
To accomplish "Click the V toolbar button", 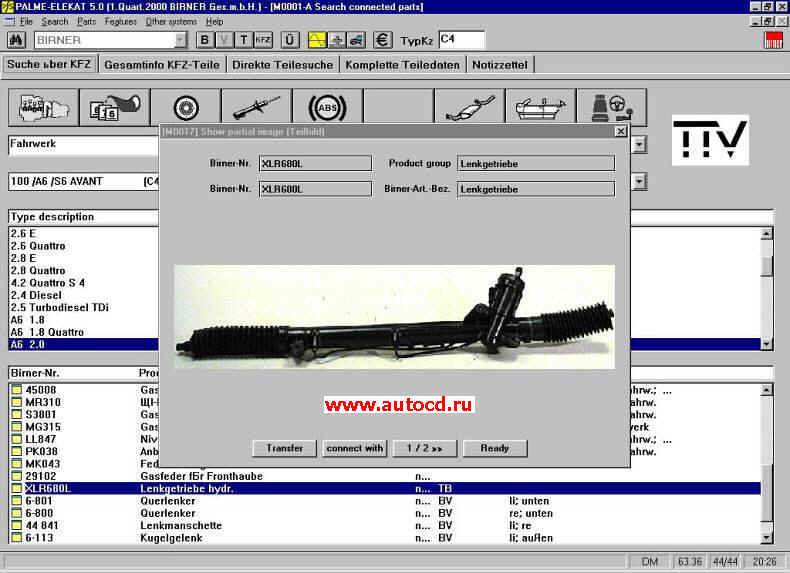I will pyautogui.click(x=224, y=40).
